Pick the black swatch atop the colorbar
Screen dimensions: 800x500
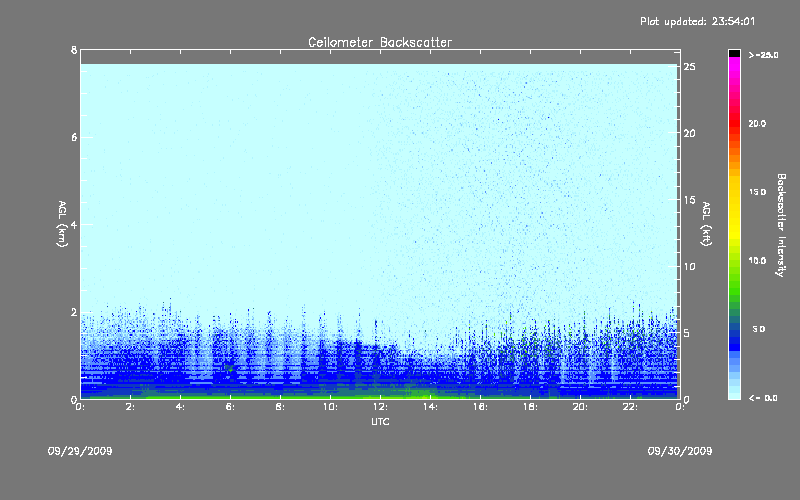tap(734, 53)
